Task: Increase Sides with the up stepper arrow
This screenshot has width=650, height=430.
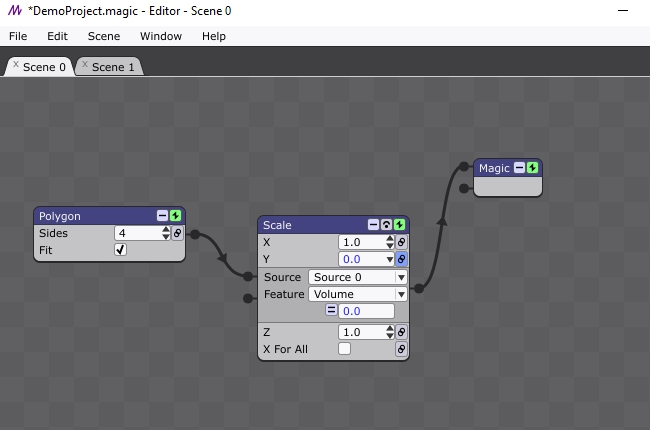Action: pos(166,229)
